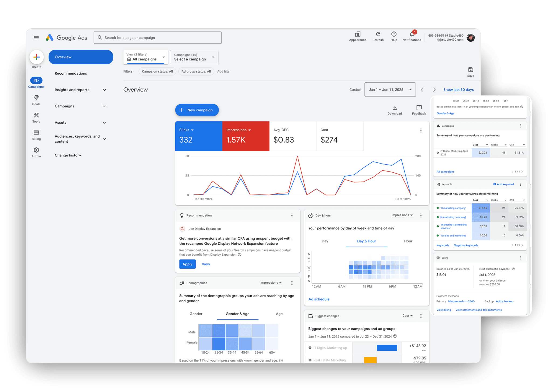The image size is (552, 392).
Task: Open Biggest changes Cost dropdown
Action: pos(407,316)
